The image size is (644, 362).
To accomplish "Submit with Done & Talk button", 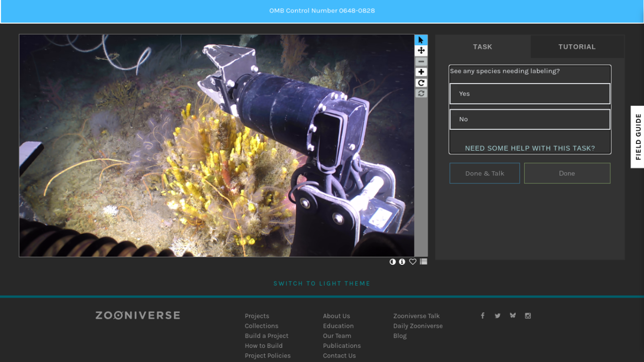I will [485, 173].
